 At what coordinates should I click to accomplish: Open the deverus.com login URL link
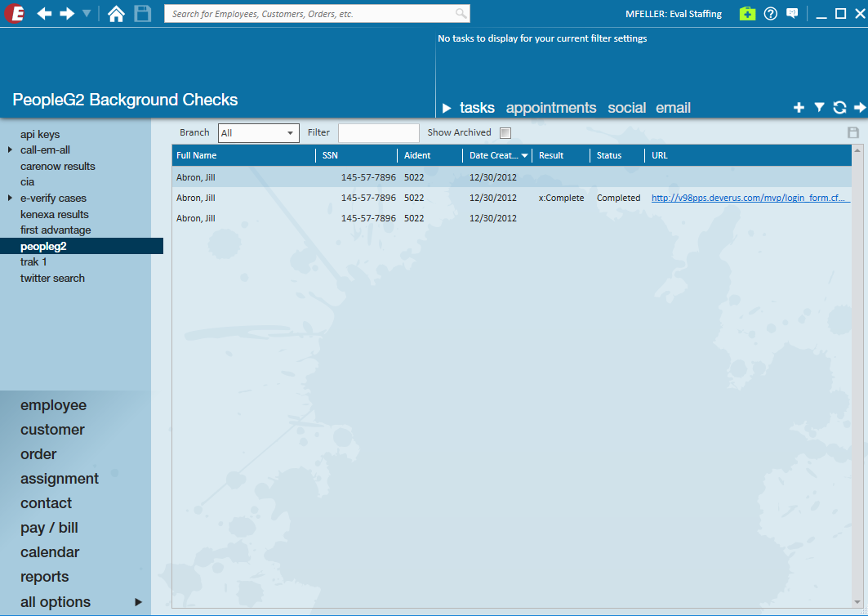tap(750, 198)
